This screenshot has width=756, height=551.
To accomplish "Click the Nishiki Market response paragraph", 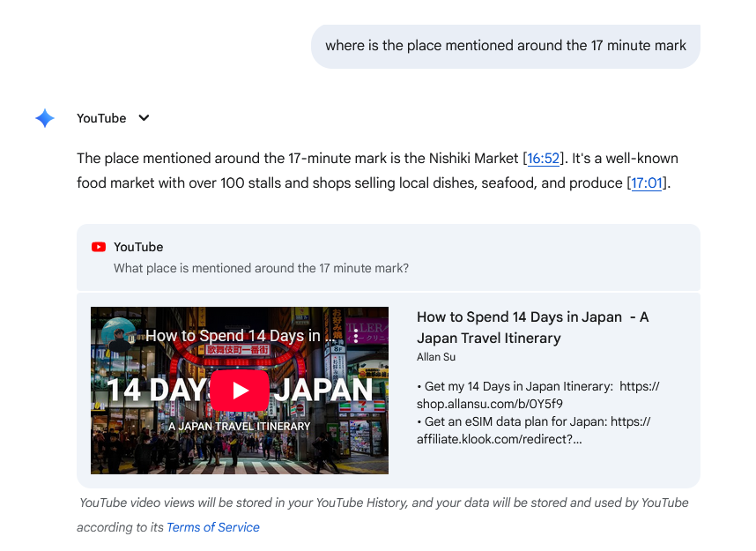I will pos(377,171).
